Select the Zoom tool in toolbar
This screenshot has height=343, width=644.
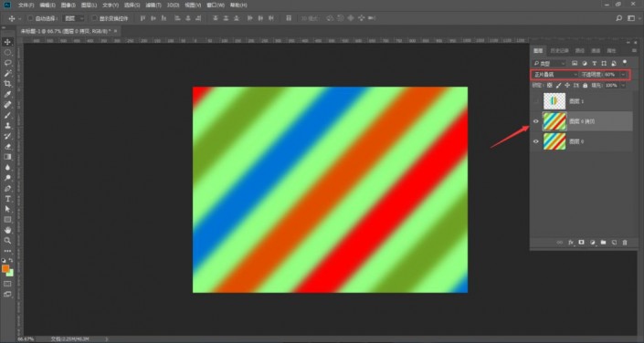(7, 241)
